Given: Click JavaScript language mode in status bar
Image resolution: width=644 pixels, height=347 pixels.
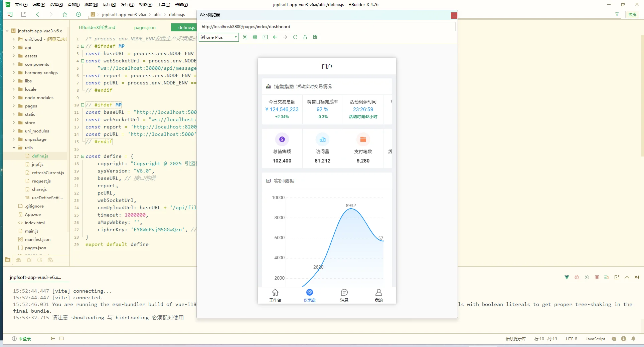Looking at the screenshot, I should (595, 339).
